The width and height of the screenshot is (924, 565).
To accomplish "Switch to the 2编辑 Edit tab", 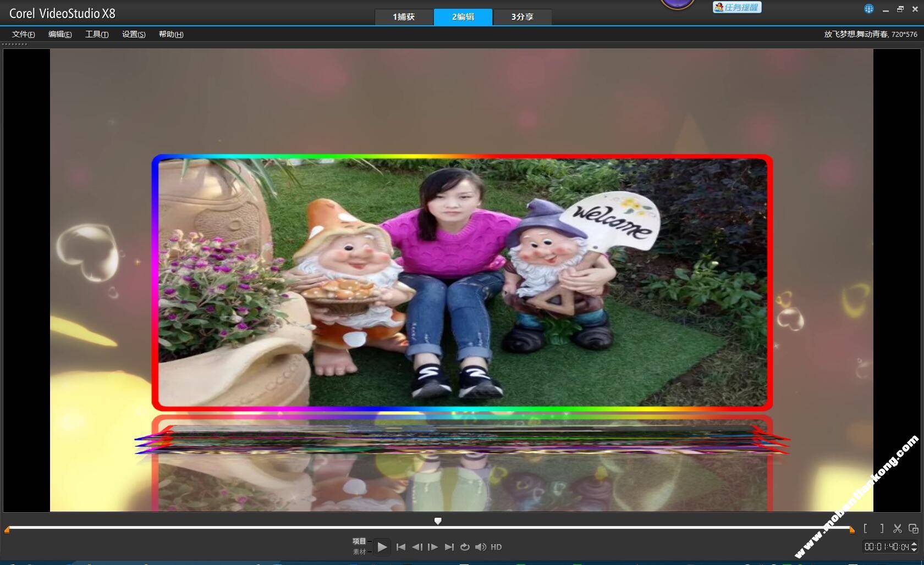I will (x=463, y=16).
